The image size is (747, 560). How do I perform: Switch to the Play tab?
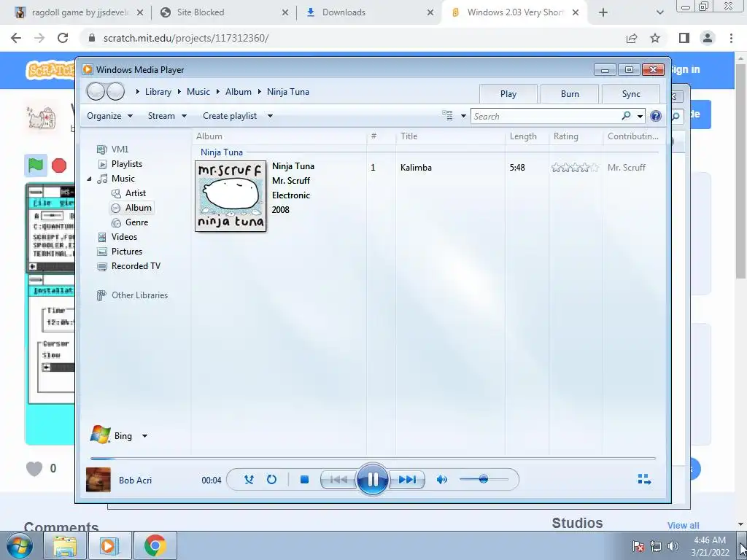coord(508,94)
